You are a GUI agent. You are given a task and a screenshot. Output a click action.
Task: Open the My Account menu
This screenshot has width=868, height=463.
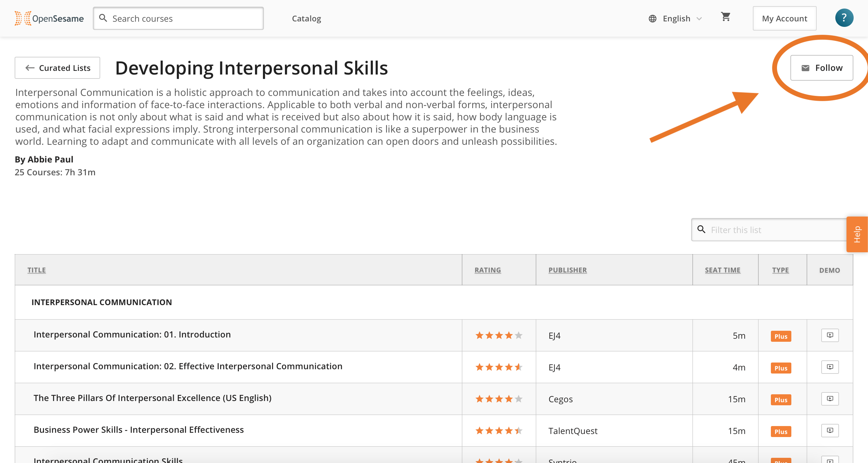(x=784, y=19)
